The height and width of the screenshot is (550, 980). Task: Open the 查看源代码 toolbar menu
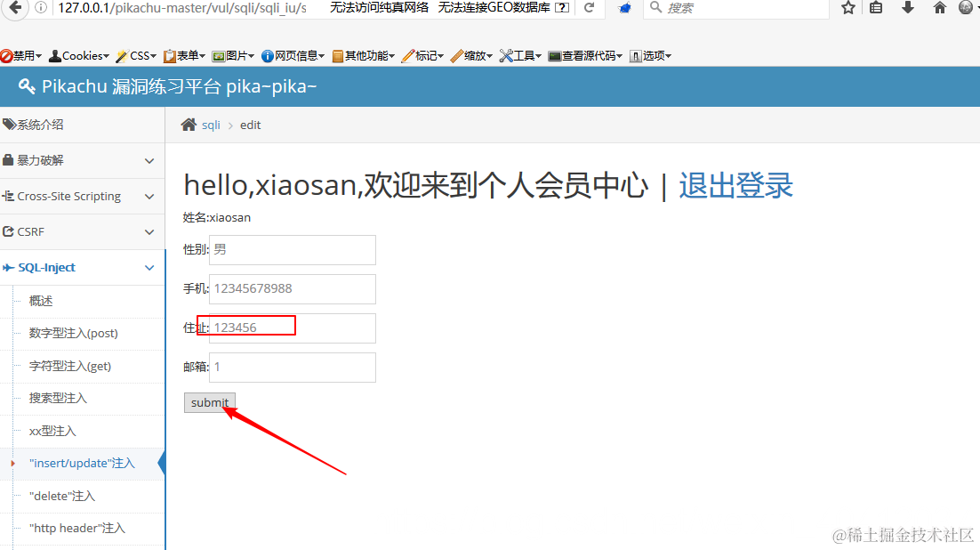coord(585,56)
